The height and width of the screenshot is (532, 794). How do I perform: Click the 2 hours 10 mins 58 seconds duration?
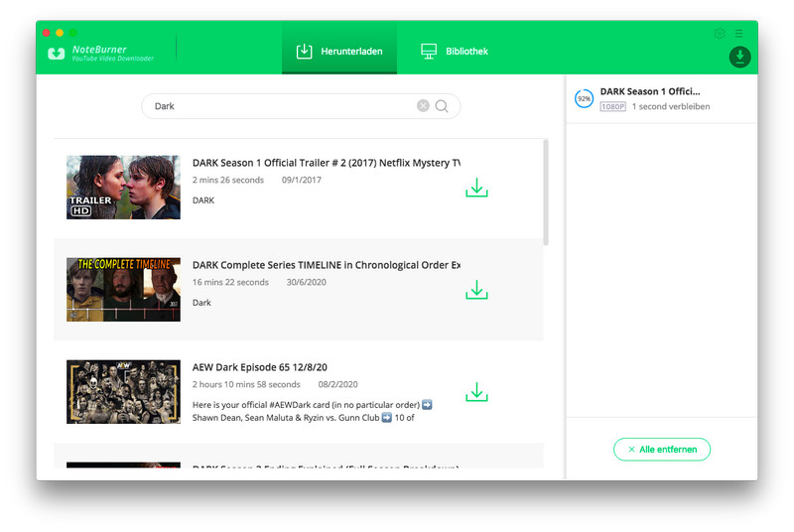tap(246, 384)
